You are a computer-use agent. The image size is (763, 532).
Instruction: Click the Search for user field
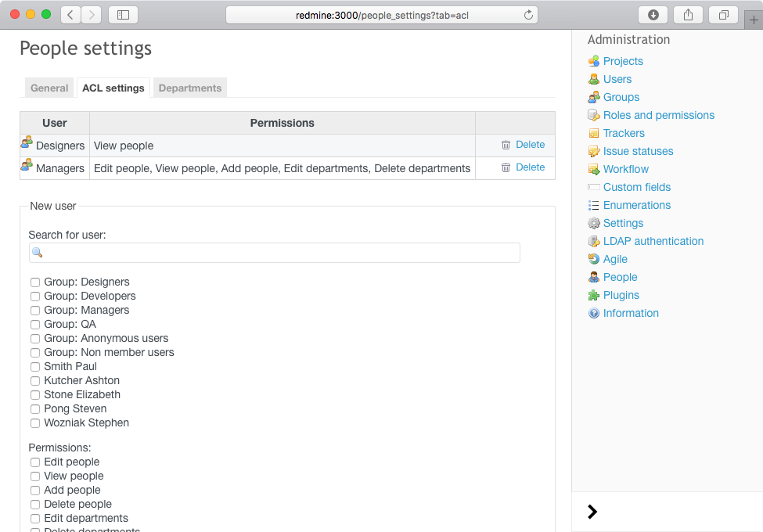click(275, 253)
